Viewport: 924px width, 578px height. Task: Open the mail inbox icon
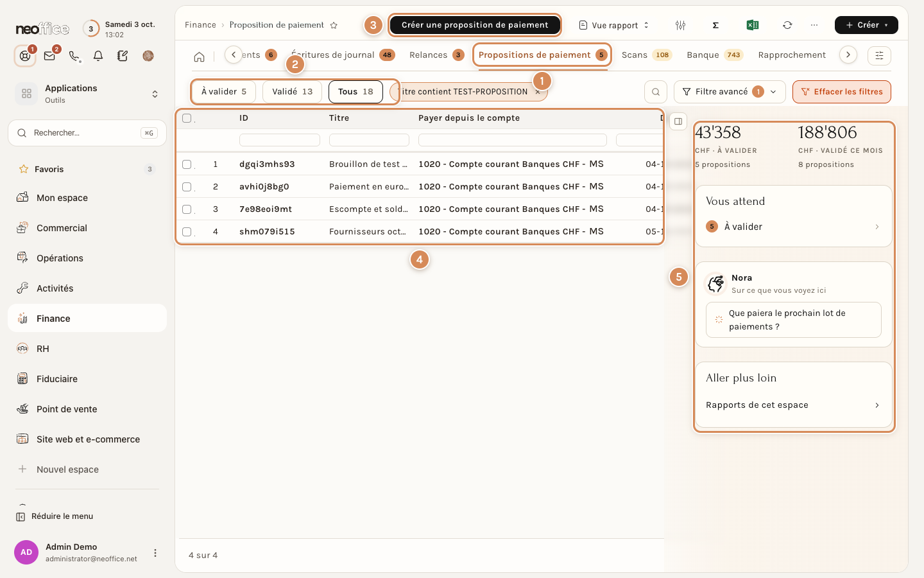[x=49, y=56]
